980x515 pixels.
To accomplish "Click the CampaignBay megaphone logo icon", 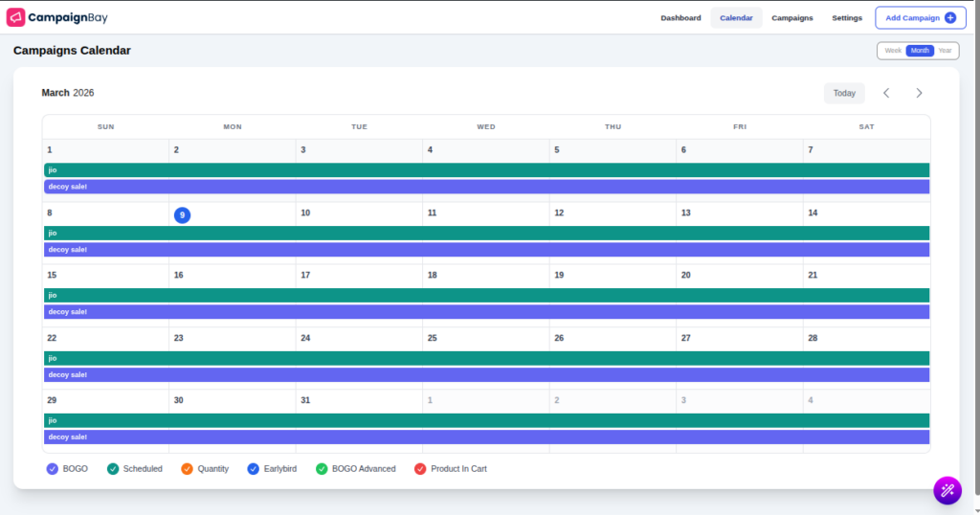I will pyautogui.click(x=15, y=17).
